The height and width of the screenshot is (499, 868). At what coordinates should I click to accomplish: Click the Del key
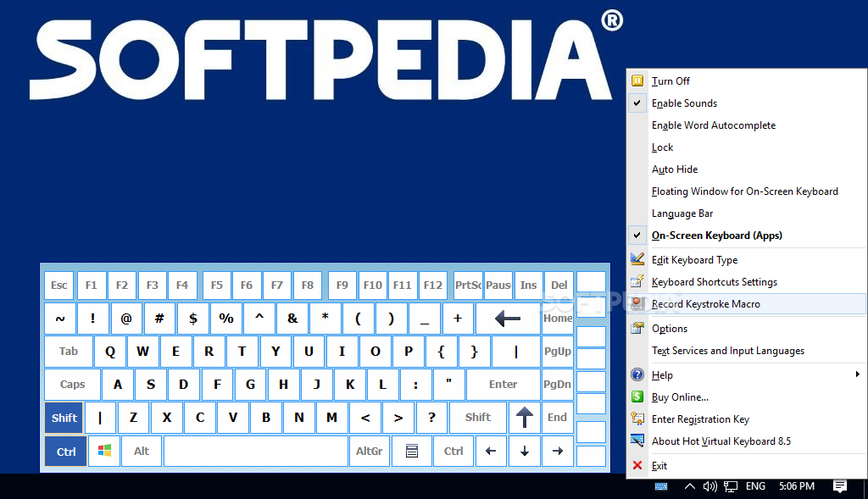[559, 285]
